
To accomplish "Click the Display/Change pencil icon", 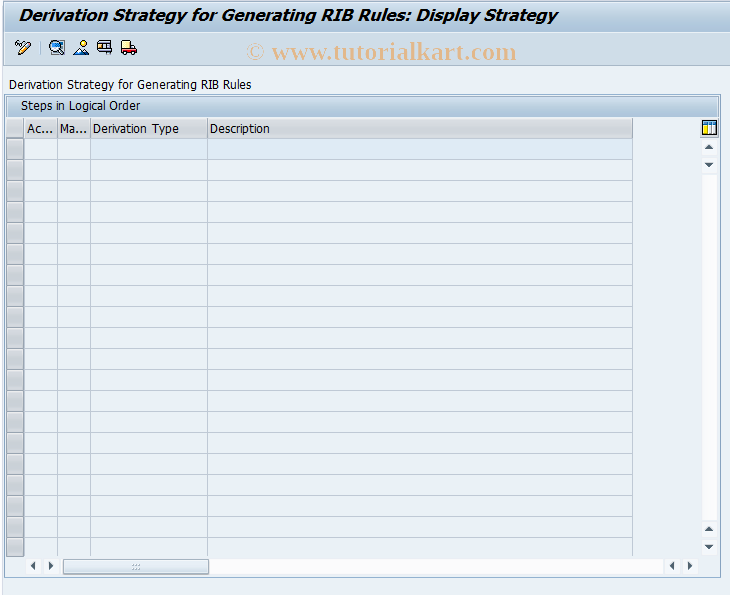I will 23,47.
